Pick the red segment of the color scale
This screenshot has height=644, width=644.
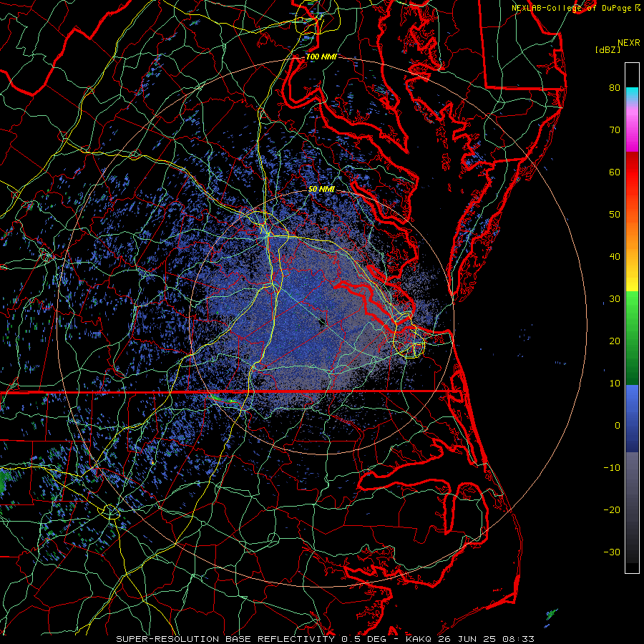click(632, 172)
